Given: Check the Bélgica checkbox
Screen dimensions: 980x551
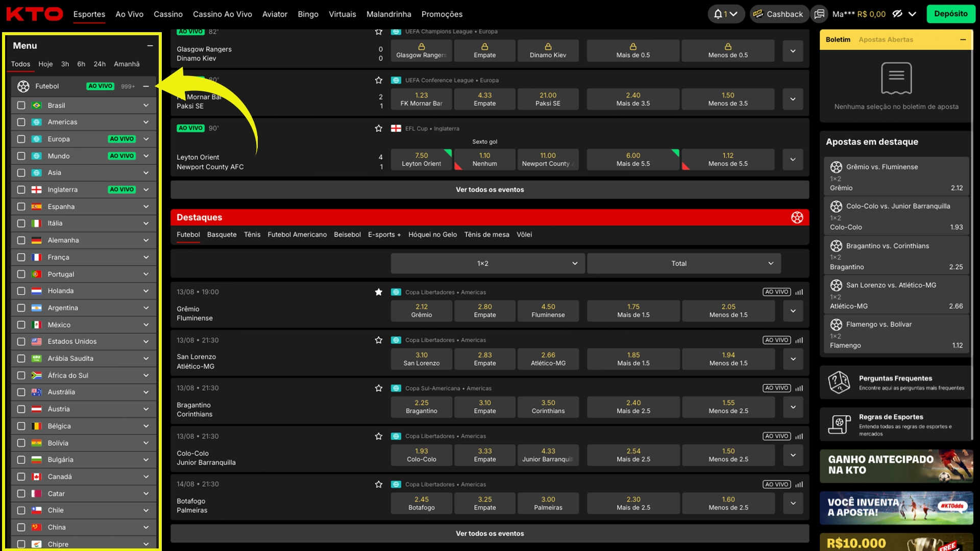Looking at the screenshot, I should tap(21, 426).
